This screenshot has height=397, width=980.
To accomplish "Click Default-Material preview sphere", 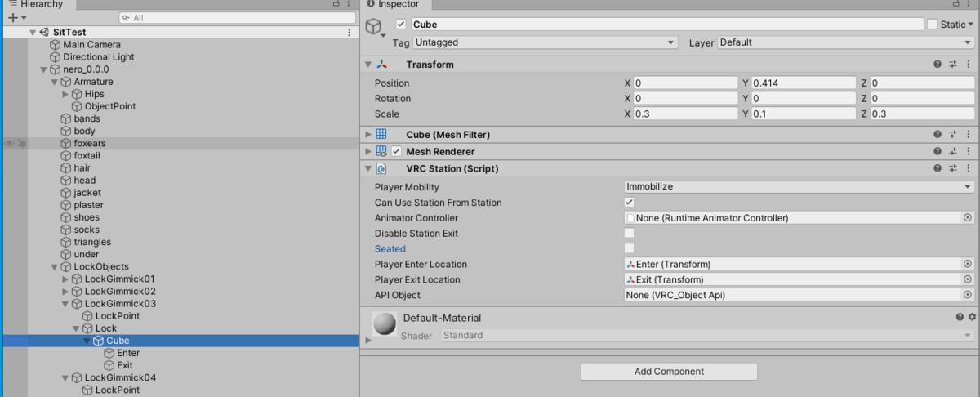I will [x=385, y=324].
